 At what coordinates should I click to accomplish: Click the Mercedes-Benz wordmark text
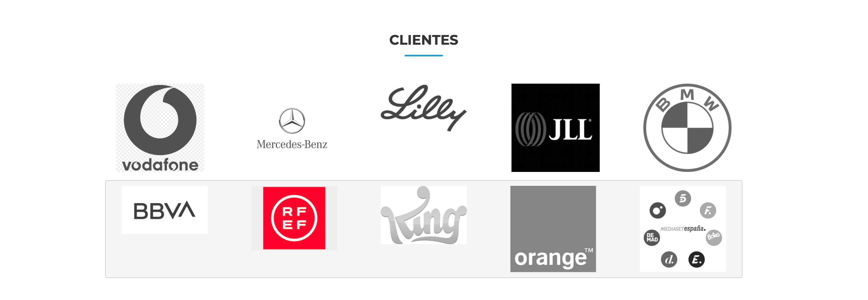(292, 144)
